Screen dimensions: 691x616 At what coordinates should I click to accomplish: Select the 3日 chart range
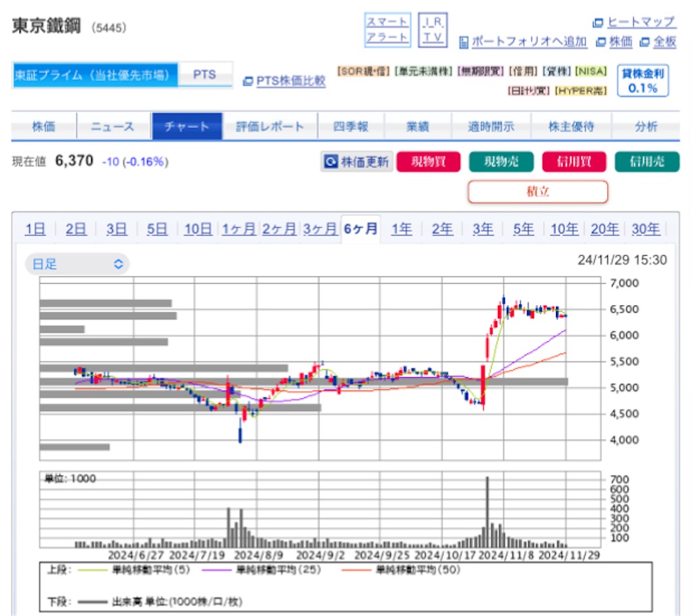(116, 229)
